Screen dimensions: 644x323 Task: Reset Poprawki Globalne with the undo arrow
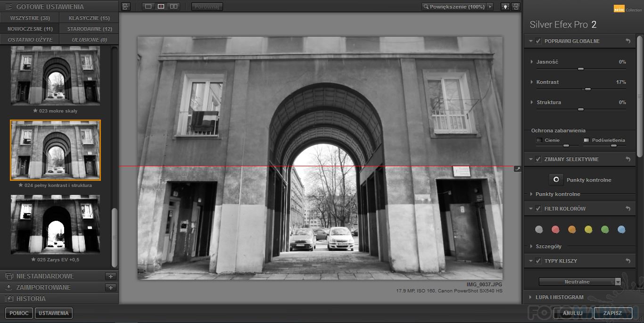(x=627, y=41)
